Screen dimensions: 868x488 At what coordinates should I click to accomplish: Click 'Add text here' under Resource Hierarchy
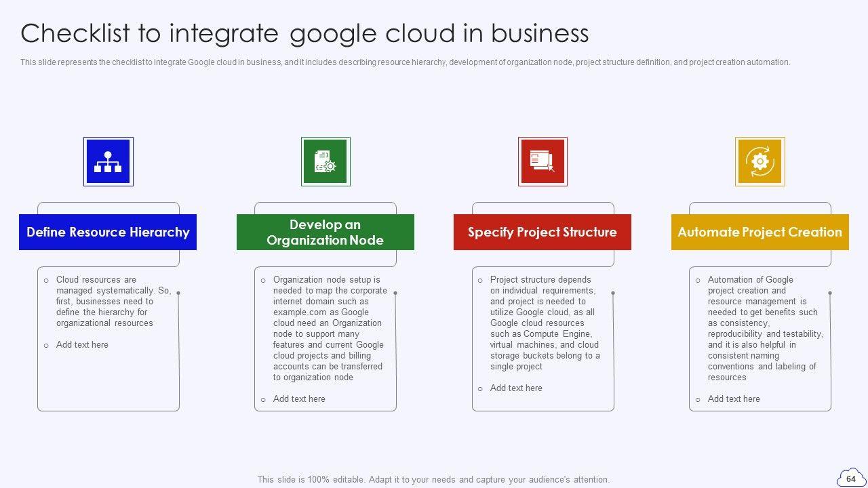[82, 345]
